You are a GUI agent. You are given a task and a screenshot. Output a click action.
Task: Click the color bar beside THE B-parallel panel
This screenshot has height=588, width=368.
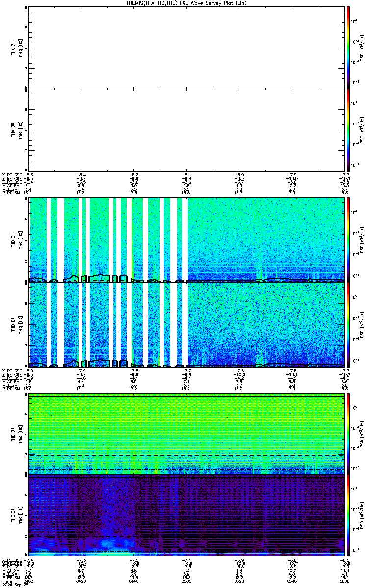(x=348, y=515)
